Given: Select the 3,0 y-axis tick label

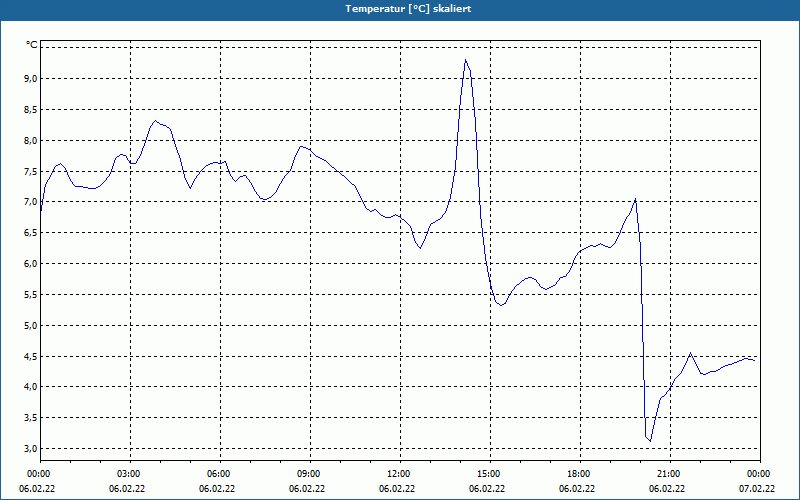Looking at the screenshot, I should 31,448.
